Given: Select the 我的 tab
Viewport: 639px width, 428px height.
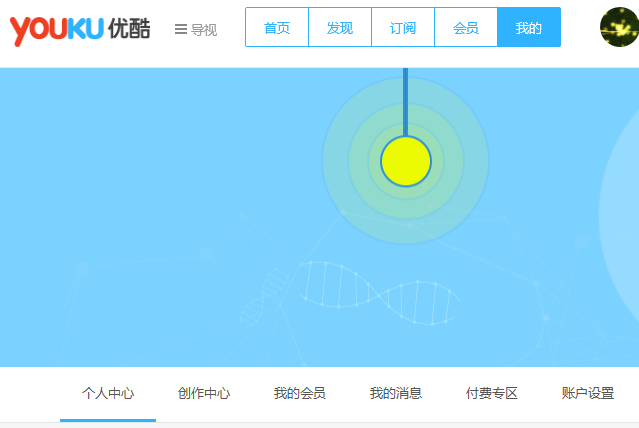Looking at the screenshot, I should (529, 27).
